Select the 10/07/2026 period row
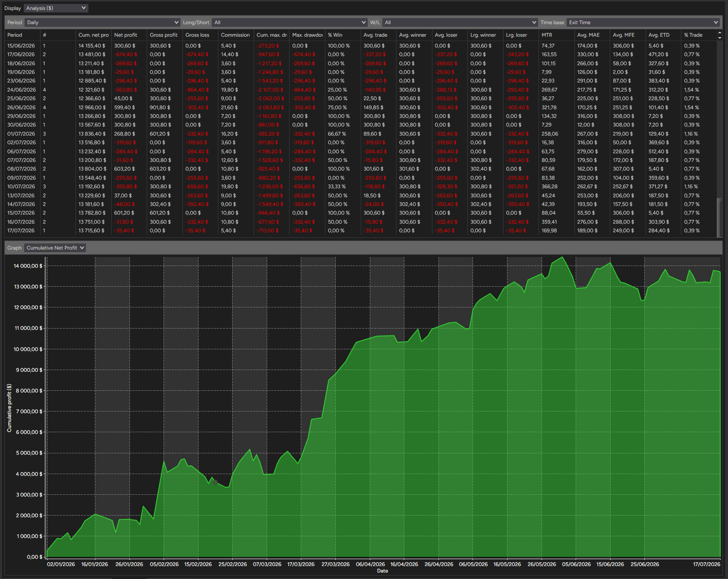This screenshot has width=728, height=579. coord(361,187)
